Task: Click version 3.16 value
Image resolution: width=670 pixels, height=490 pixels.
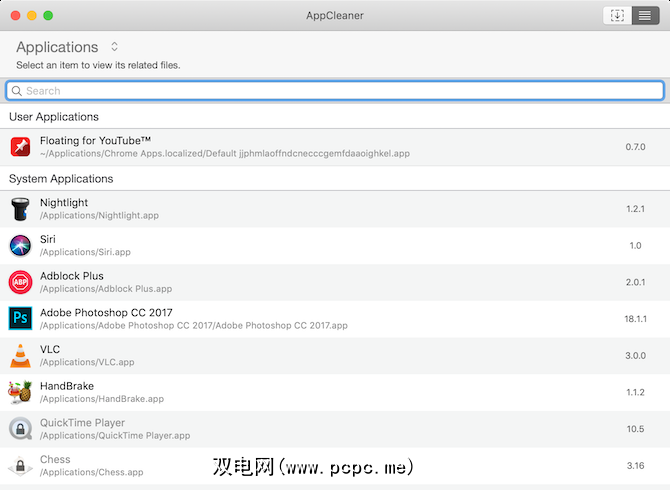Action: click(635, 466)
